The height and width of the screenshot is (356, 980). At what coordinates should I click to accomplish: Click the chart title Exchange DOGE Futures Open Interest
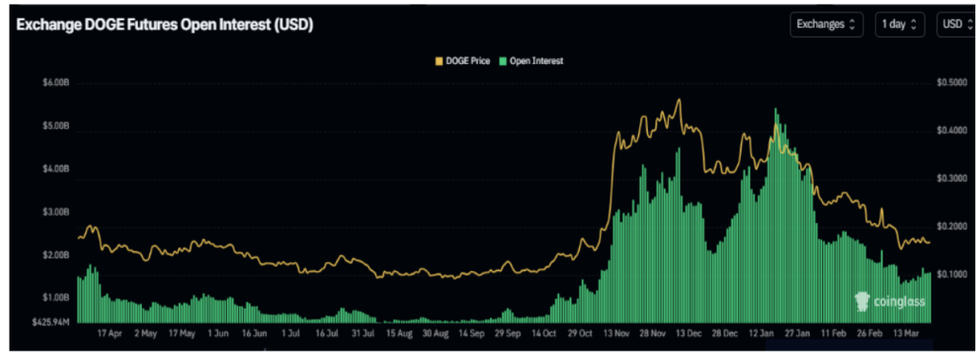pos(165,25)
